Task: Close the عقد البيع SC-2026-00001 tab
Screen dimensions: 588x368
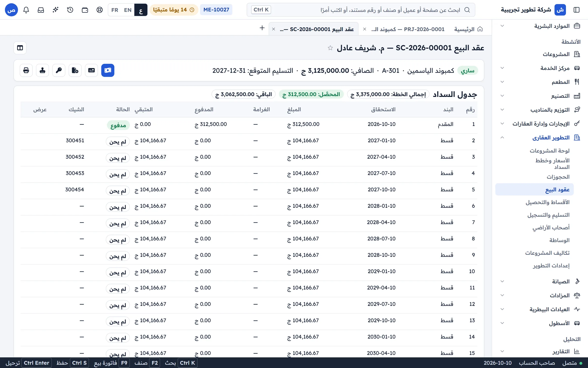Action: pos(274,29)
